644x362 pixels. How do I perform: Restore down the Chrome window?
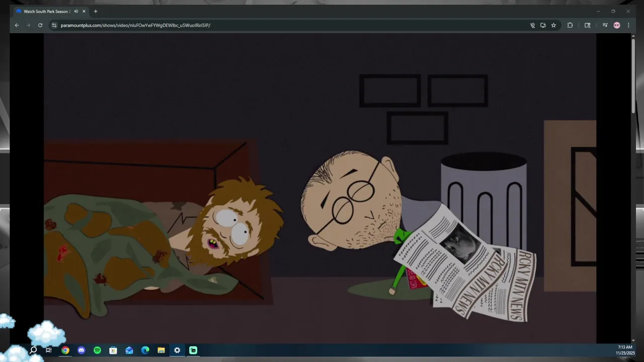(x=613, y=11)
